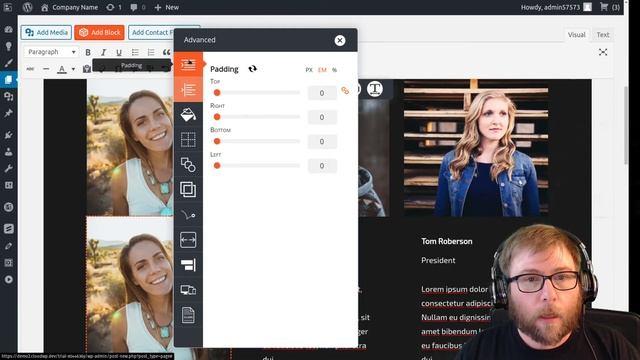Insert a blockquote
Image resolution: width=640 pixels, height=360 pixels.
click(167, 52)
